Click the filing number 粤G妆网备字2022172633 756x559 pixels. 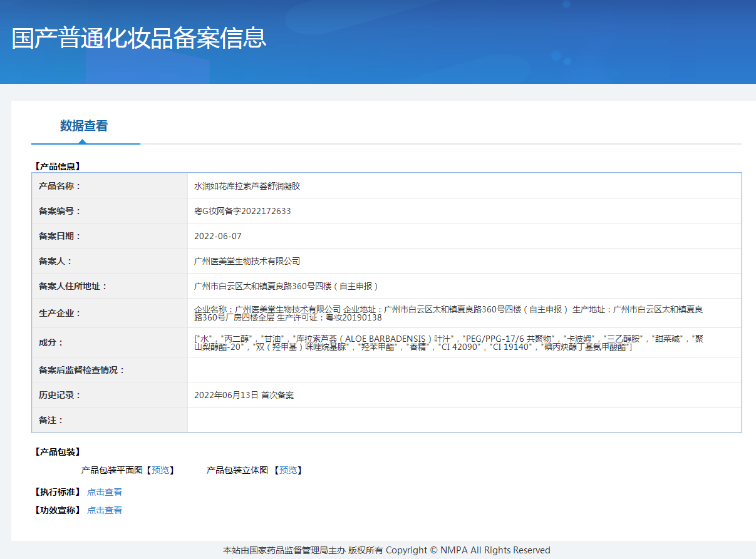(242, 211)
